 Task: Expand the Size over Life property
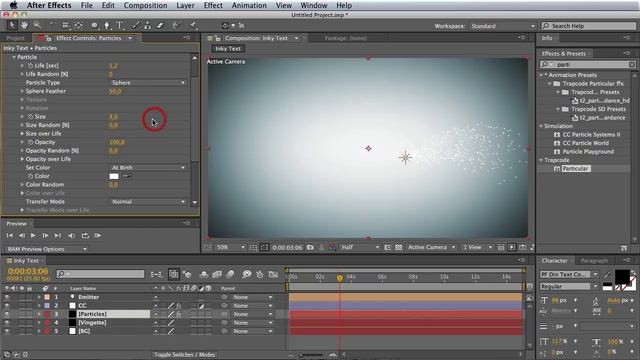[x=22, y=133]
